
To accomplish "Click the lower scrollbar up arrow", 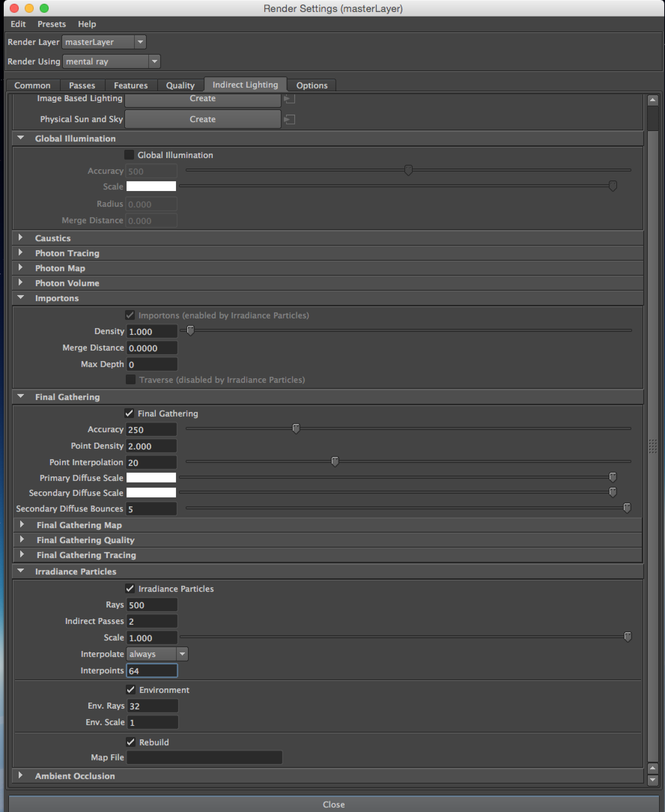I will tap(652, 769).
